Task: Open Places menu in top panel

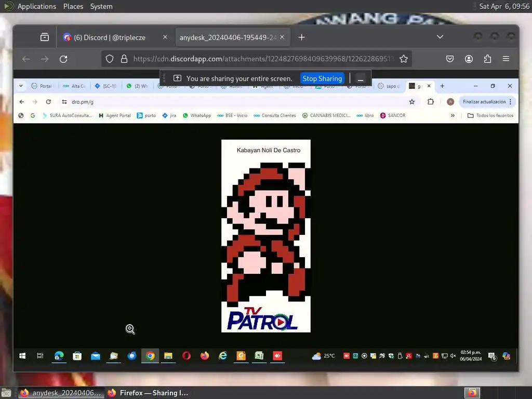Action: pos(73,6)
